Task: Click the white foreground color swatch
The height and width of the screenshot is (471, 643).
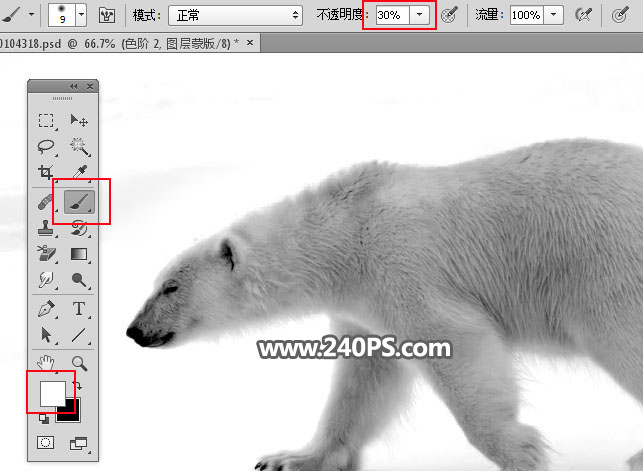Action: pos(51,392)
